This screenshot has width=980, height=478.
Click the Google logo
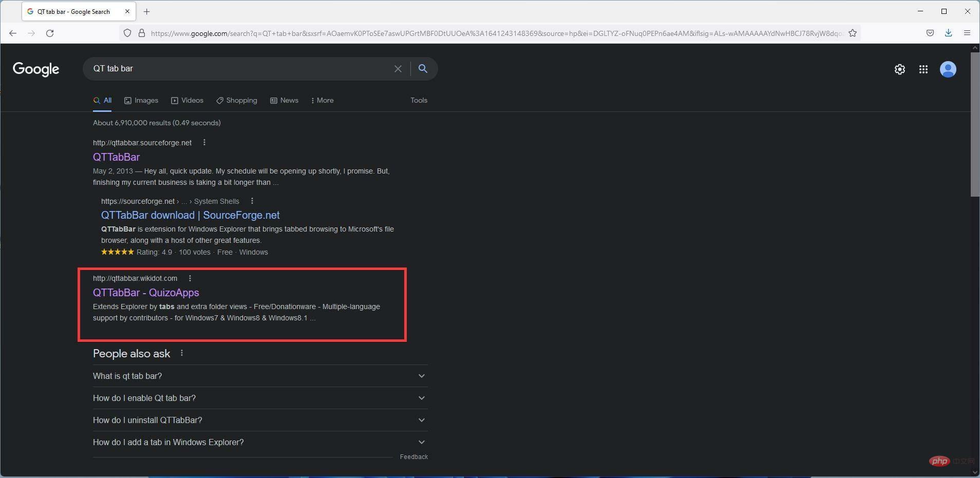pos(36,69)
